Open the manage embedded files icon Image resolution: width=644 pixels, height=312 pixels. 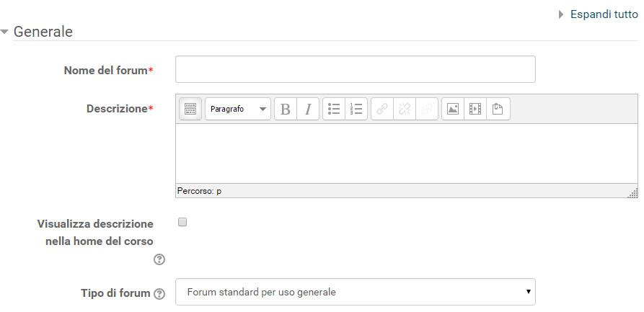(x=498, y=109)
